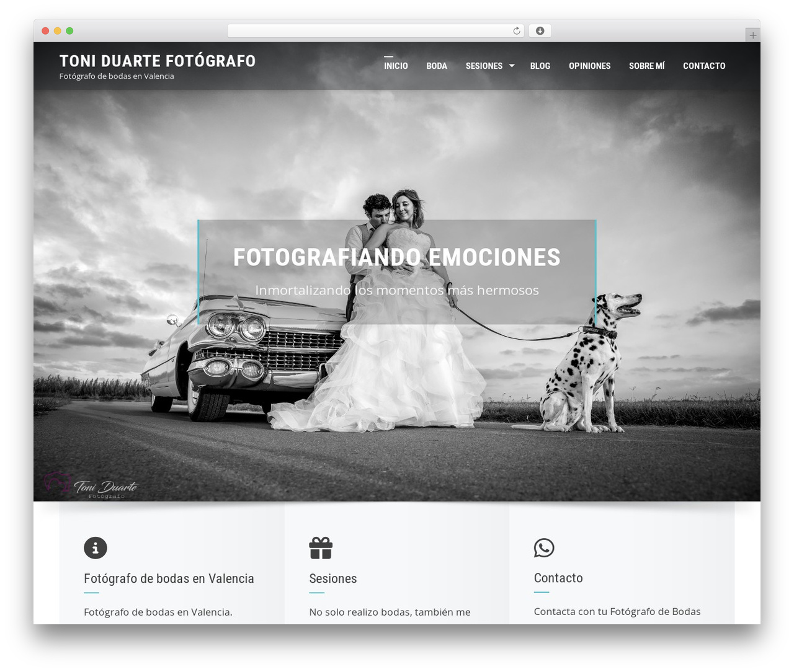This screenshot has width=794, height=672.
Task: Click the text 'Contacta con tu Fotógrafo de Bodas'
Action: point(617,611)
